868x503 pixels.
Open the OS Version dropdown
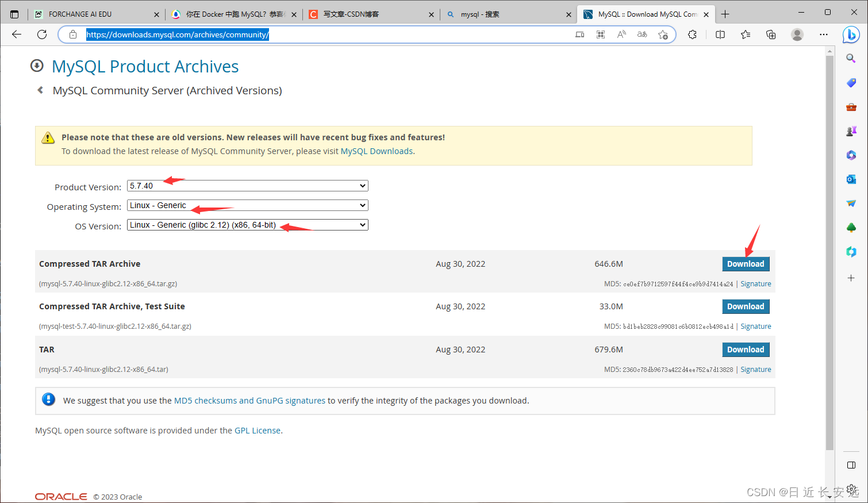point(248,225)
